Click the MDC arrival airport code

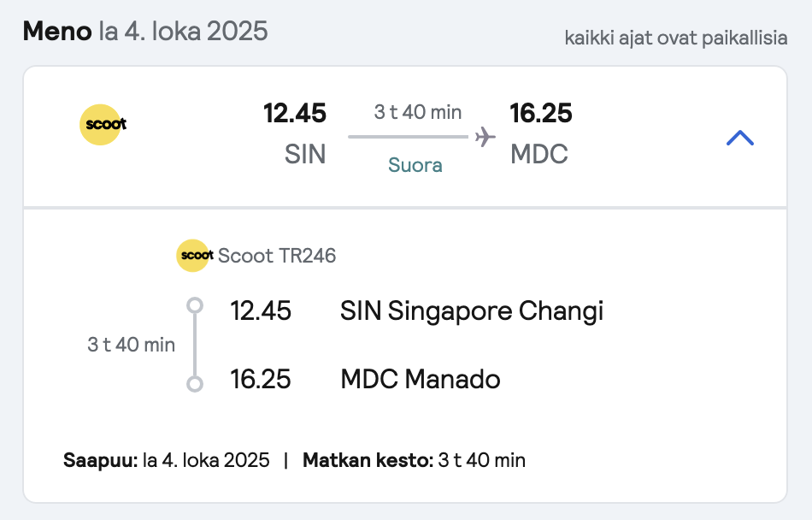pos(539,154)
